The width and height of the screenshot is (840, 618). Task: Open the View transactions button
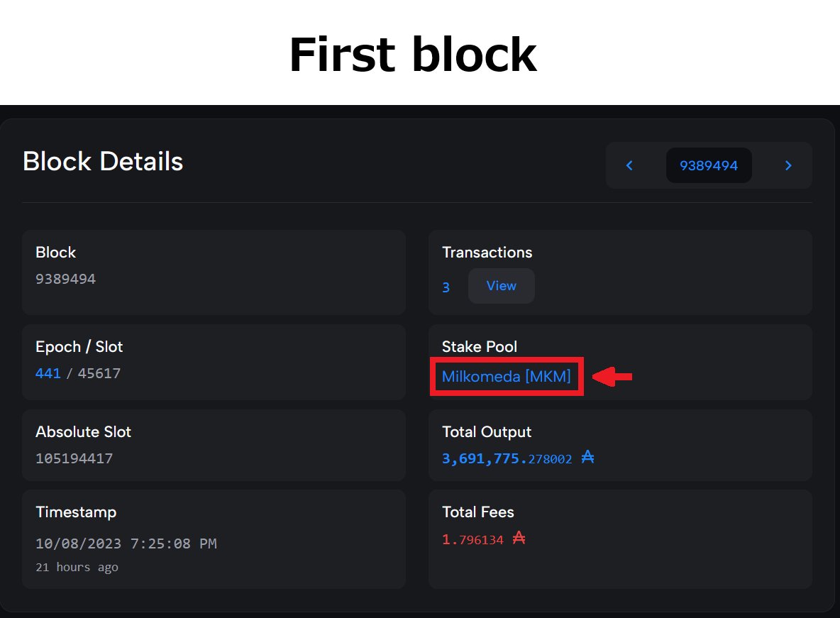[x=502, y=286]
